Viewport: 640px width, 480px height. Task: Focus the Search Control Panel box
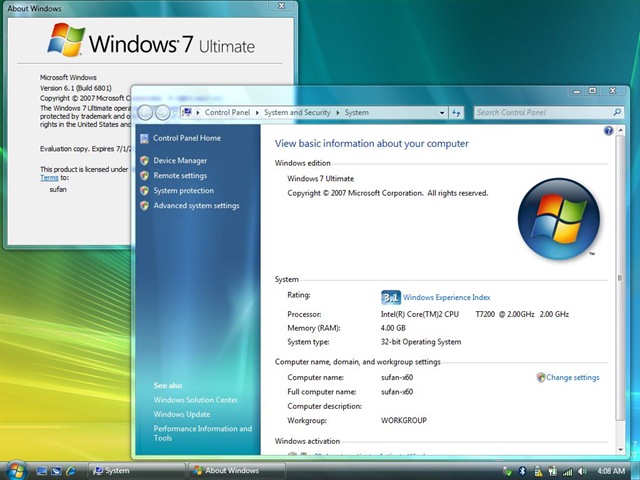click(549, 112)
